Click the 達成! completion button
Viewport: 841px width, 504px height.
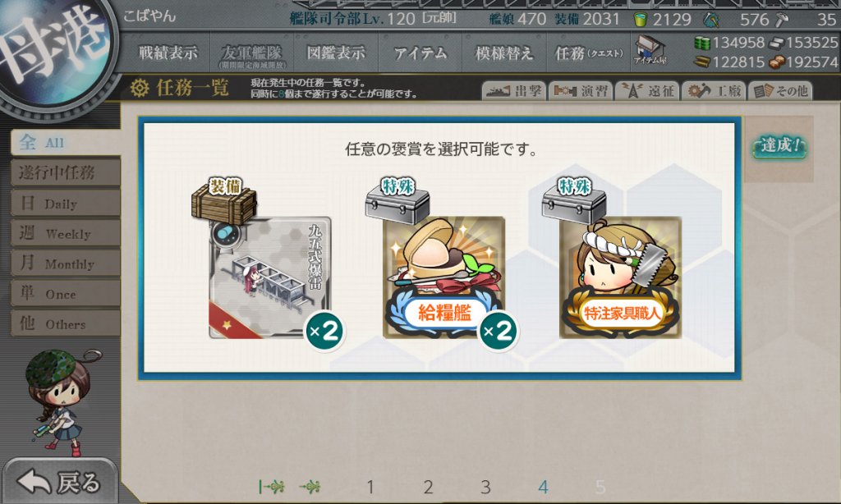(x=779, y=146)
